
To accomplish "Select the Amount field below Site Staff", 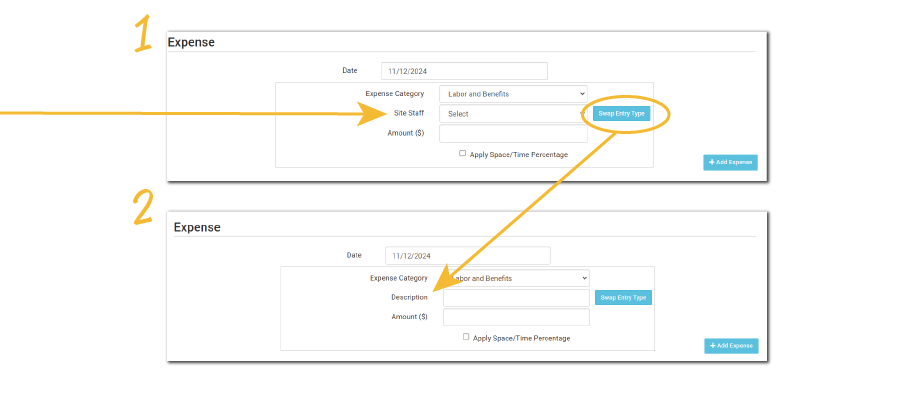I will [513, 134].
